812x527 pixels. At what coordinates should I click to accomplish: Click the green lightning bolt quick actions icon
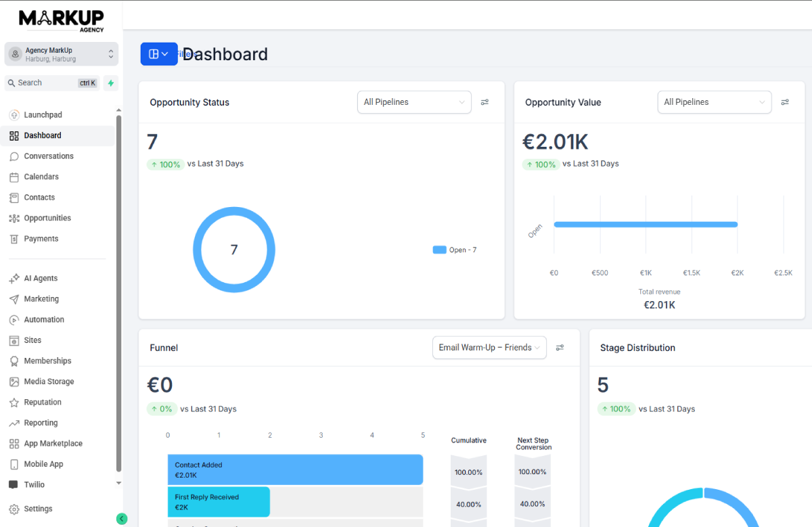[x=111, y=83]
